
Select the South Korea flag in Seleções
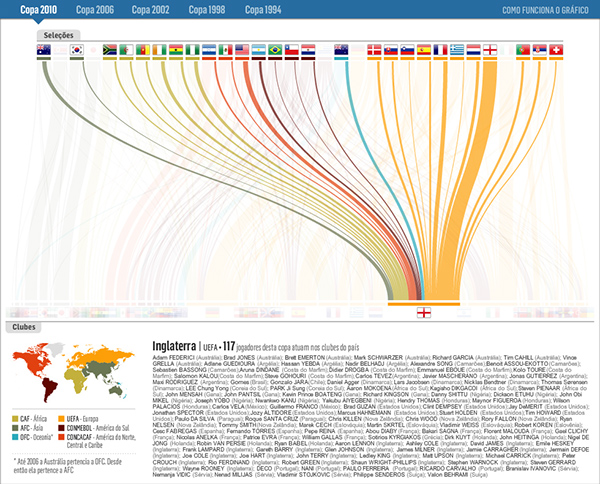pos(77,50)
